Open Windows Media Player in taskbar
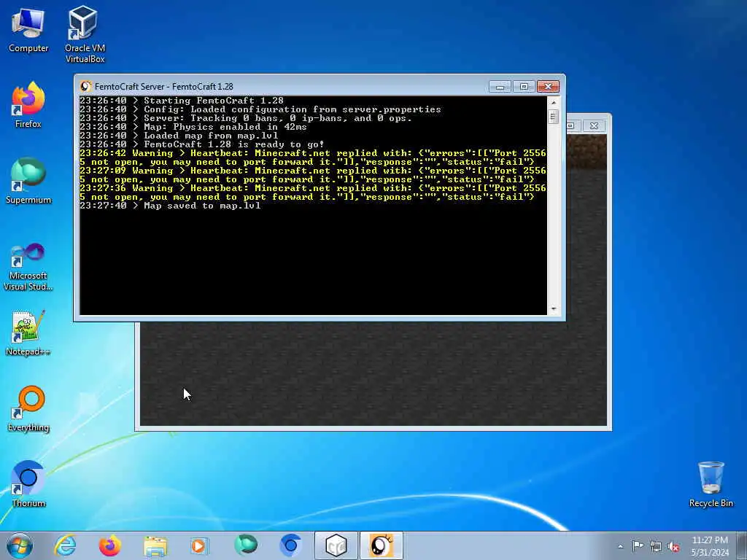 (x=200, y=545)
